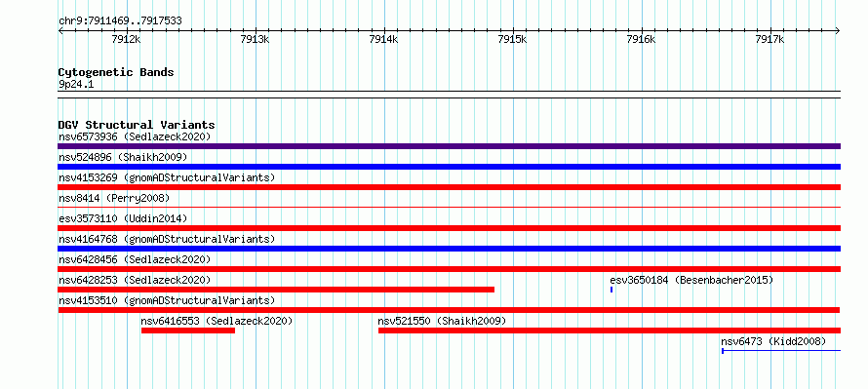868x389 pixels.
Task: Click the red nsv6428253 variant bar
Action: [276, 290]
